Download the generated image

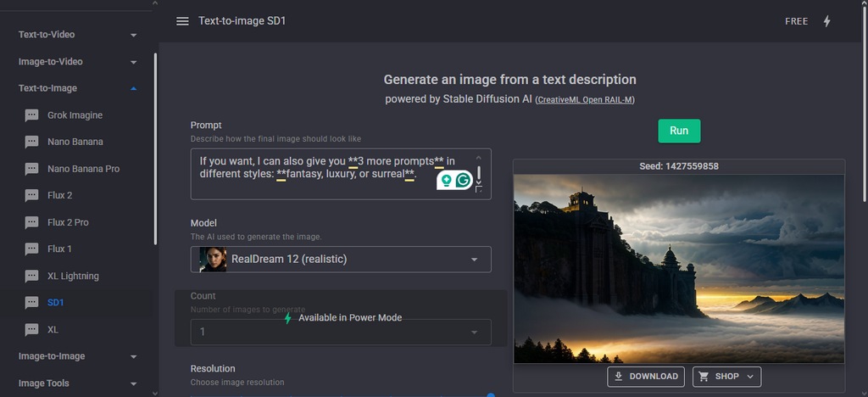pos(646,377)
